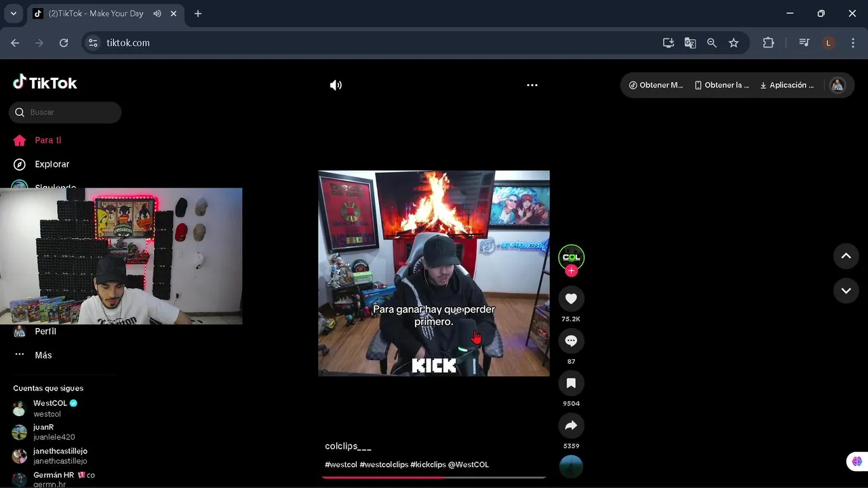Click the #kickclips hashtag

[x=428, y=465]
